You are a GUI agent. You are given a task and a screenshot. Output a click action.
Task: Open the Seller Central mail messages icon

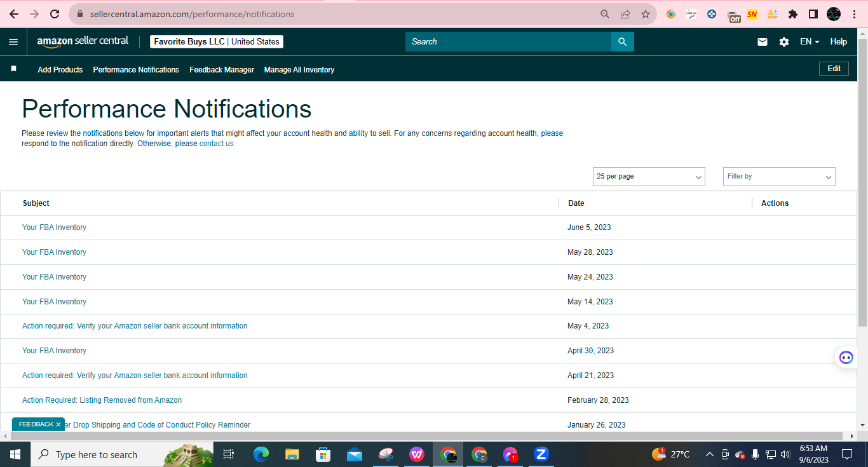(x=763, y=42)
